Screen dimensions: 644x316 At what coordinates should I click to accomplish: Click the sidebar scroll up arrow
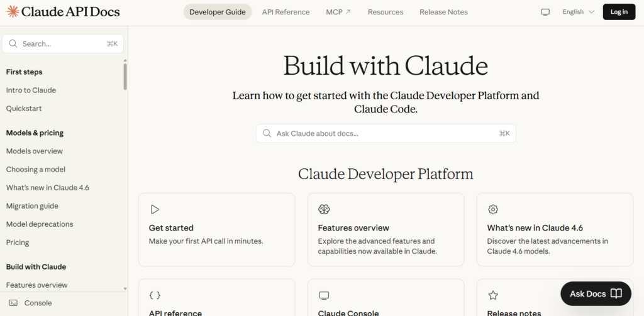[x=125, y=61]
